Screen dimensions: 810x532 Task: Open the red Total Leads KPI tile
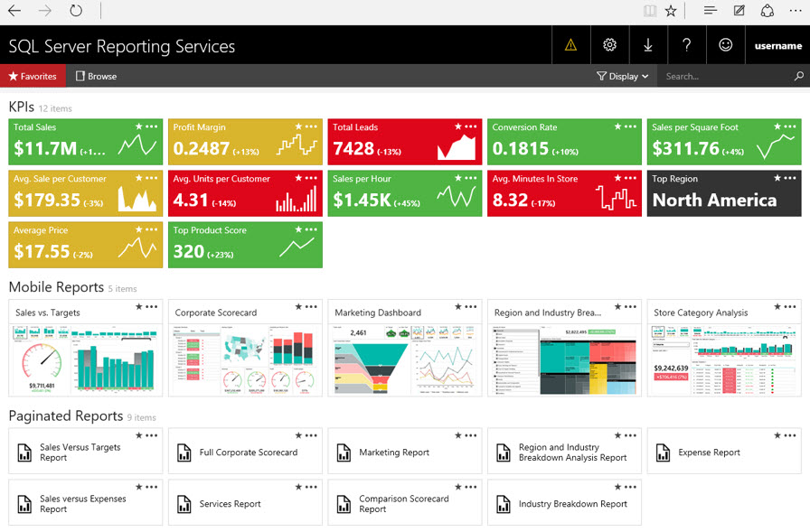pyautogui.click(x=404, y=142)
